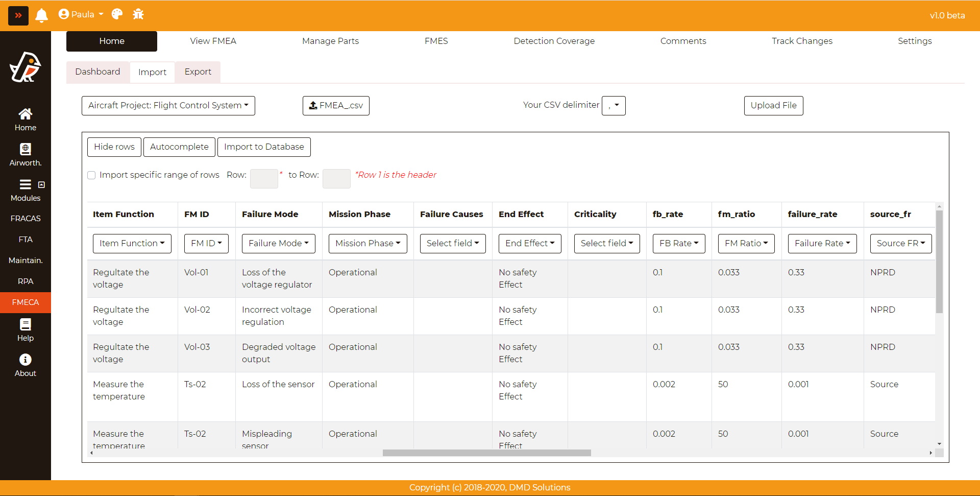Expand the sidebar with the double-chevron icon

click(18, 15)
